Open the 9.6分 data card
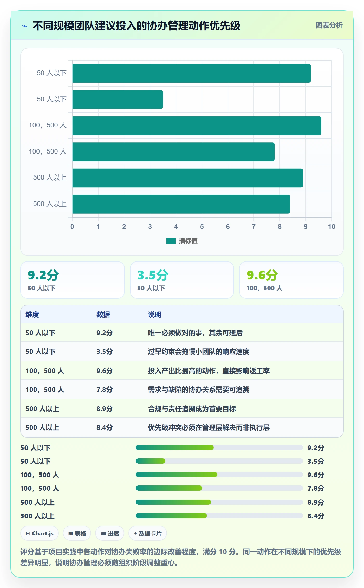Image resolution: width=364 pixels, height=588 pixels. click(x=291, y=280)
